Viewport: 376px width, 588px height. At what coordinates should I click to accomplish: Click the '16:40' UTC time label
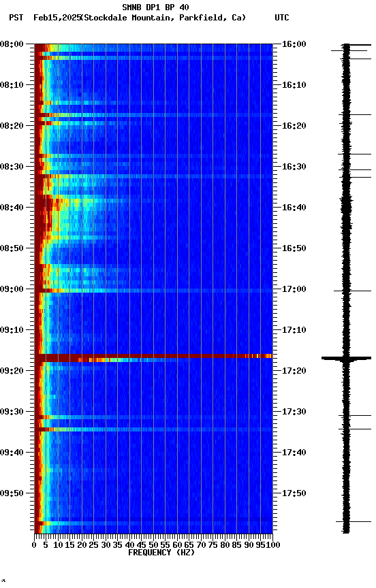pyautogui.click(x=294, y=208)
